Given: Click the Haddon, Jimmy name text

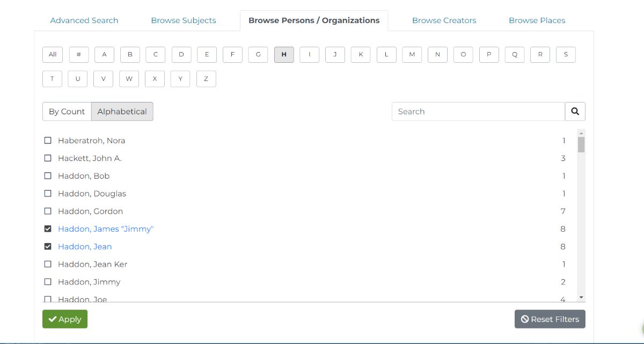Looking at the screenshot, I should [89, 282].
